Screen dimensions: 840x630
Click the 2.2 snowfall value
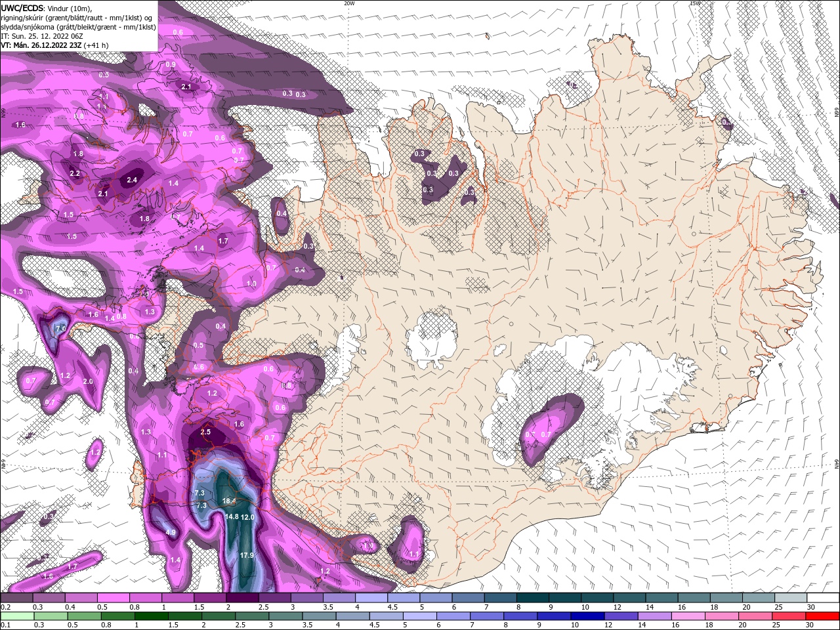[74, 173]
